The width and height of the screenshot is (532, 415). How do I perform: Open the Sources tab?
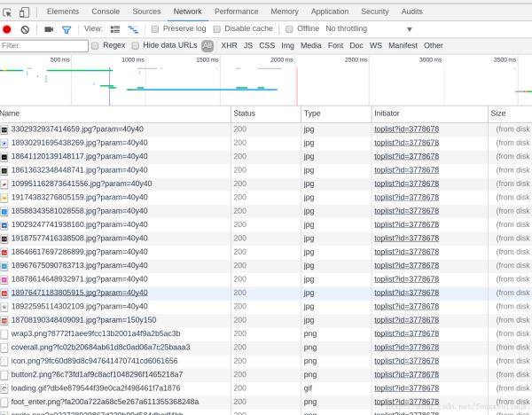coord(146,12)
